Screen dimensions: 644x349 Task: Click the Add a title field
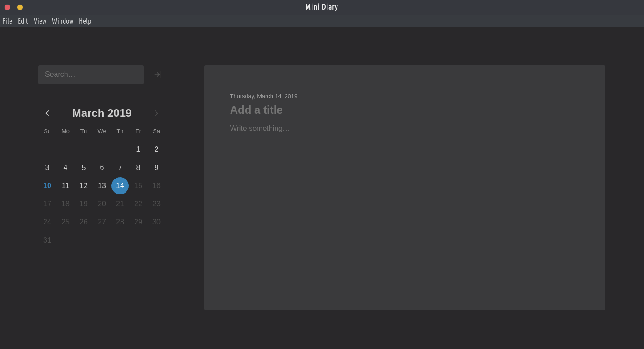click(x=256, y=110)
